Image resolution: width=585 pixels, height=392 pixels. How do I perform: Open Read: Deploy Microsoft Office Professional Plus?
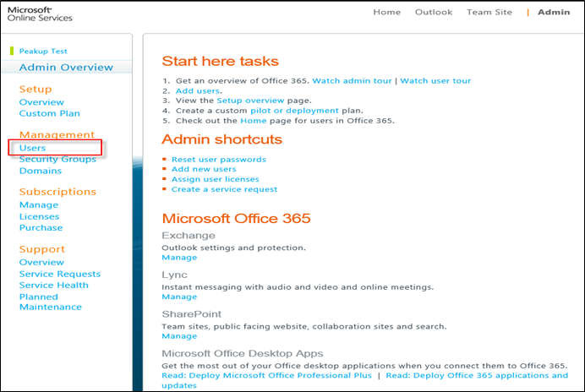point(267,376)
